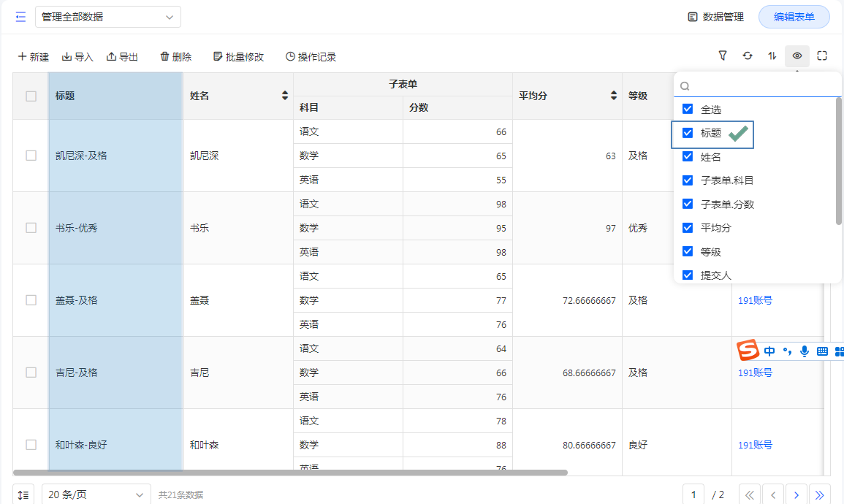844x504 pixels.
Task: Click the 编辑表单 button
Action: pyautogui.click(x=794, y=17)
